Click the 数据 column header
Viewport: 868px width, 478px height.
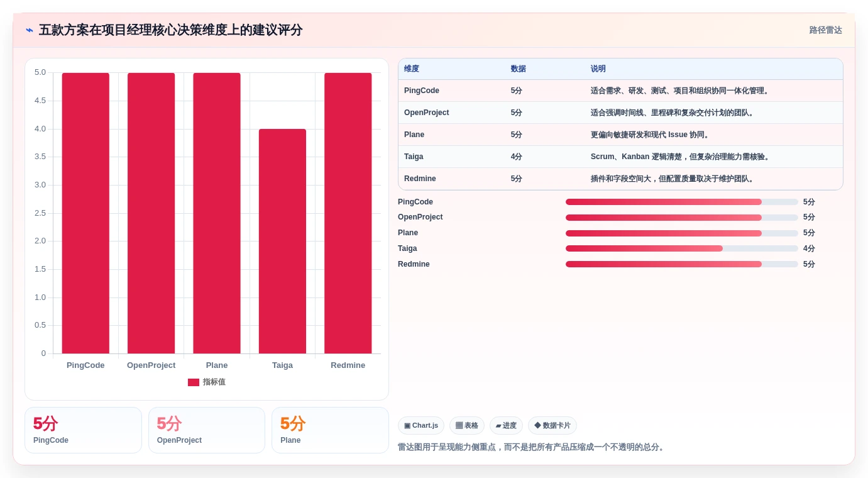(519, 69)
